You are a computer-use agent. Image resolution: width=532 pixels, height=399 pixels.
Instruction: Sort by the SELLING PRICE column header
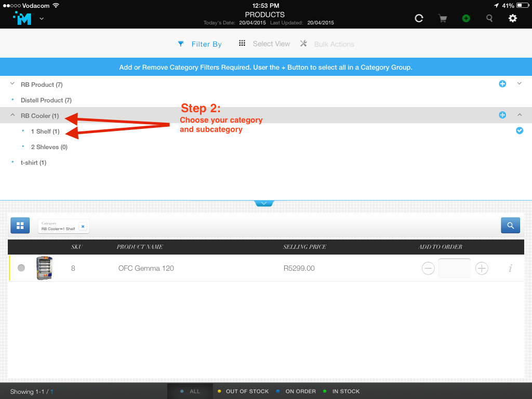[x=304, y=247]
